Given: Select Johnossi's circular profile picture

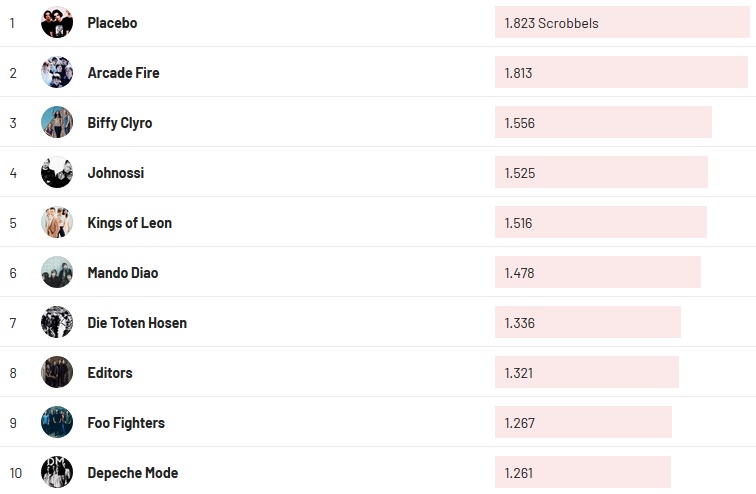Looking at the screenshot, I should pos(57,172).
